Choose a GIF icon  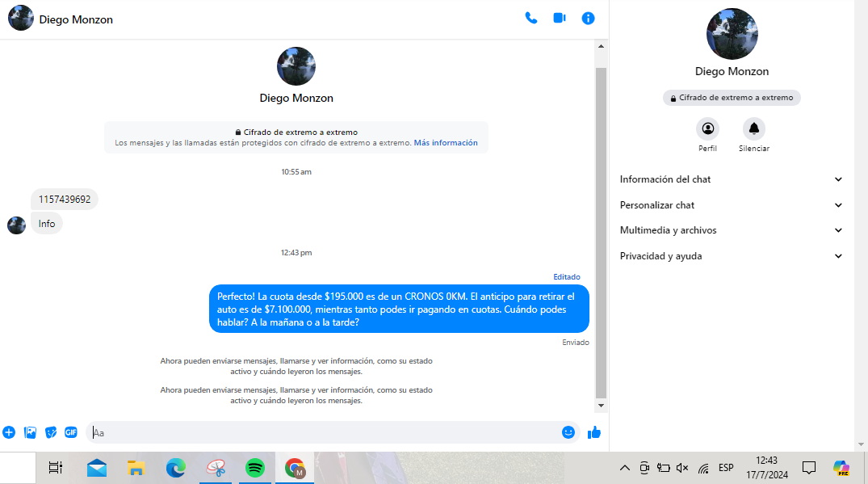click(x=71, y=432)
